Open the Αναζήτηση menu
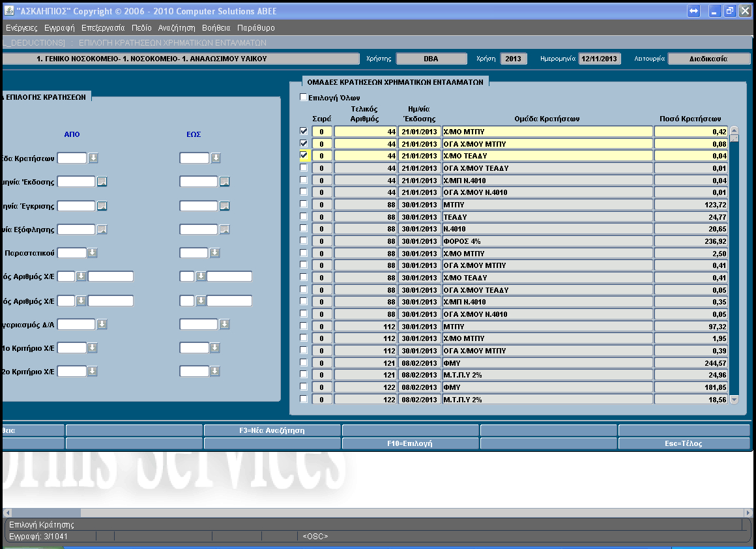The width and height of the screenshot is (756, 549). point(177,28)
